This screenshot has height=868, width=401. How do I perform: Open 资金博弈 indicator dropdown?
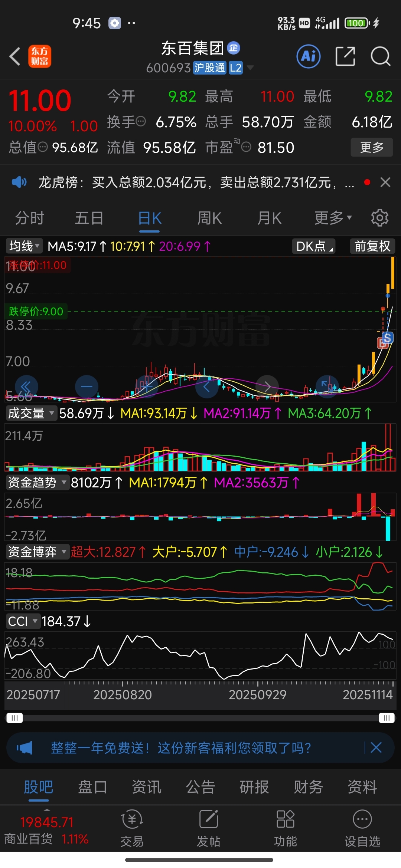[x=38, y=552]
